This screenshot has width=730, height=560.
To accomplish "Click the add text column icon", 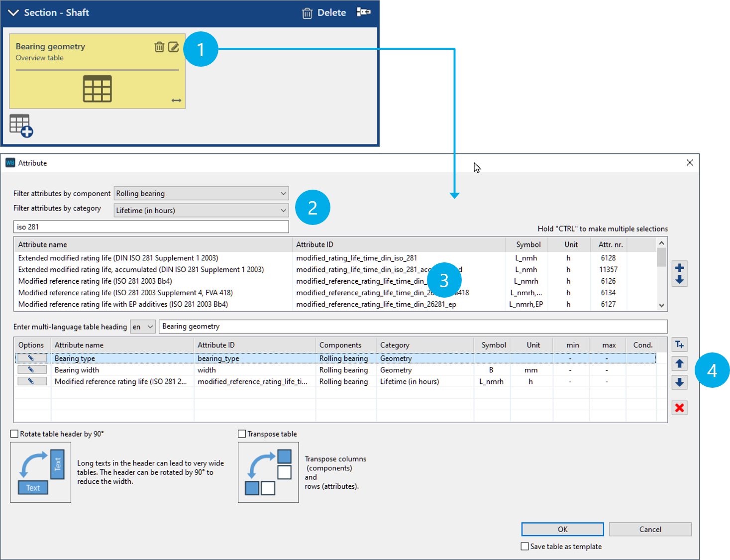I will pos(679,344).
